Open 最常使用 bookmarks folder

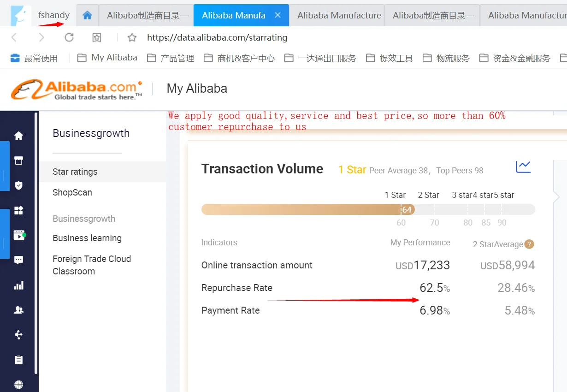coord(34,58)
